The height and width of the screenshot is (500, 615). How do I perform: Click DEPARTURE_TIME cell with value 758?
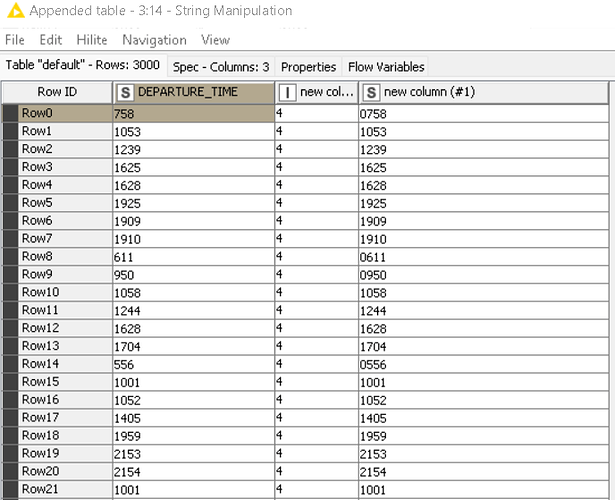tap(193, 113)
